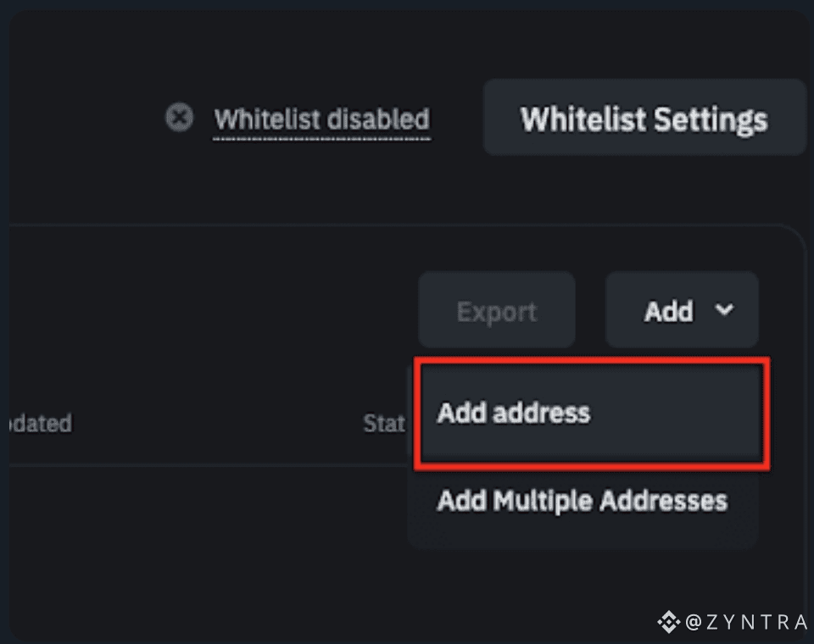This screenshot has width=814, height=644.
Task: Click the @ZYNTRA watermark handle
Action: (x=746, y=623)
